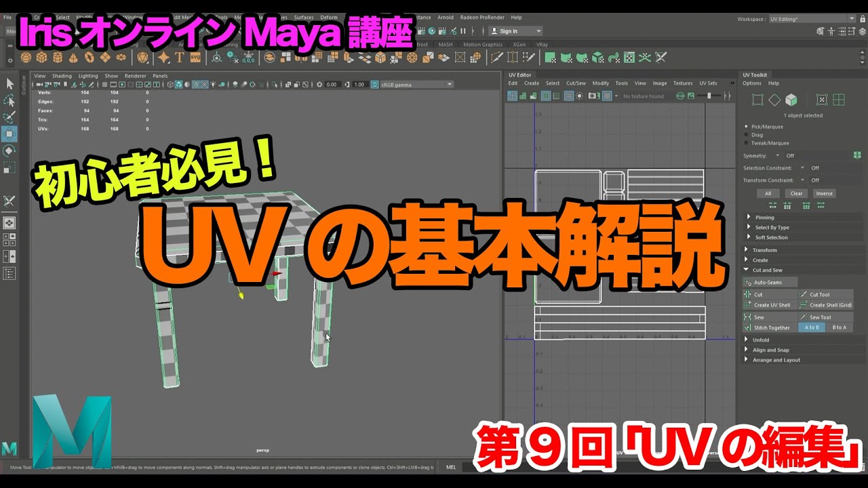Select the Drag radio option
This screenshot has height=488, width=868.
(747, 135)
